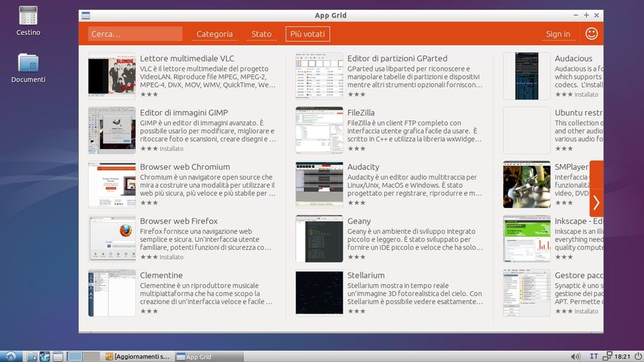This screenshot has width=644, height=362.
Task: Launch the web browser taskbar launcher
Action: tap(44, 356)
